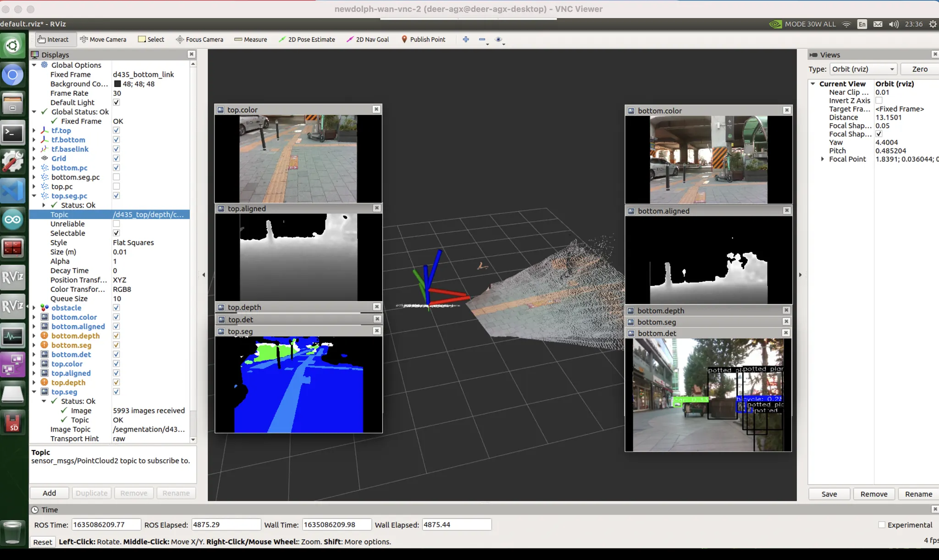The height and width of the screenshot is (560, 939).
Task: Click the ROS Time input field
Action: 106,525
